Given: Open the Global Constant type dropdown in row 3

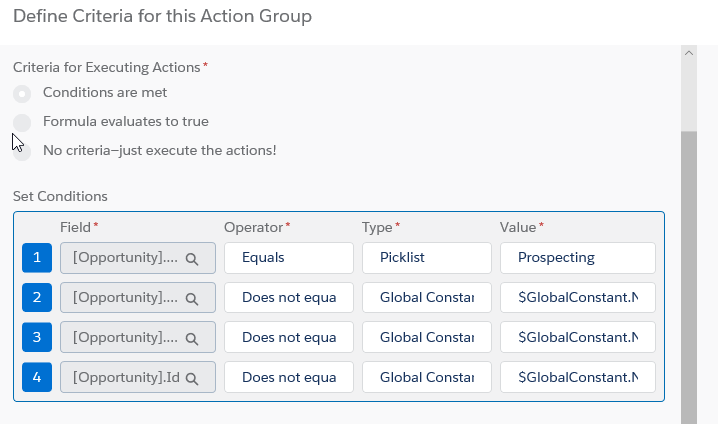Looking at the screenshot, I should tap(427, 338).
